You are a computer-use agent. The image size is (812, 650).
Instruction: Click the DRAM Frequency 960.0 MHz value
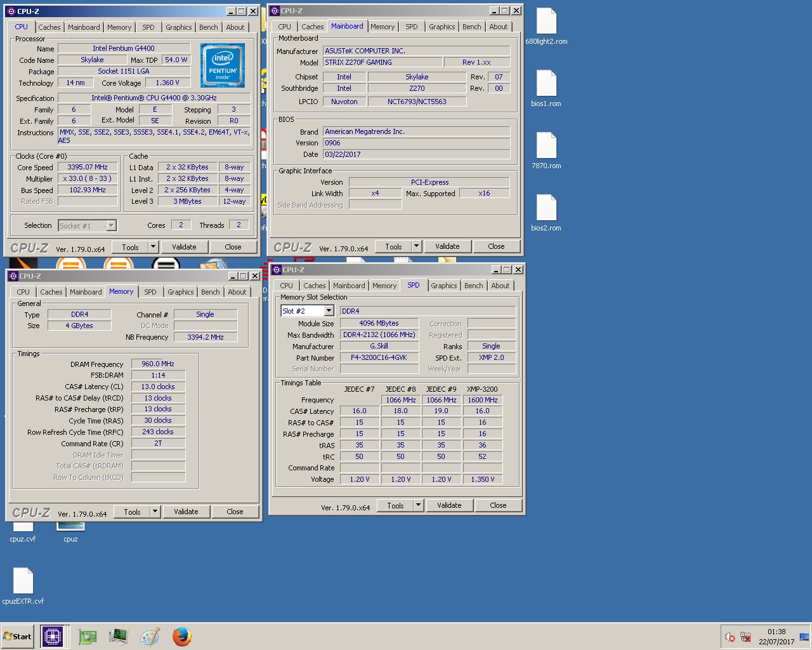[x=158, y=364]
